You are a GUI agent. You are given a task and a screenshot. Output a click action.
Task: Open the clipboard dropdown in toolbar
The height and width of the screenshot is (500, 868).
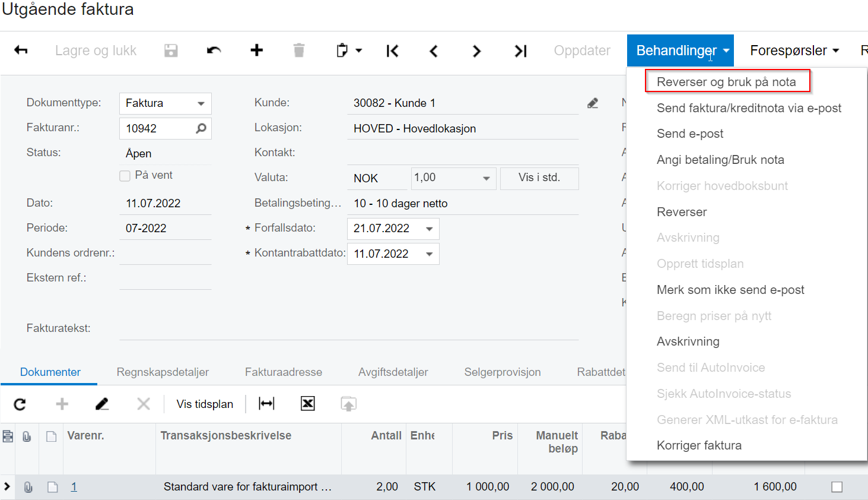349,50
